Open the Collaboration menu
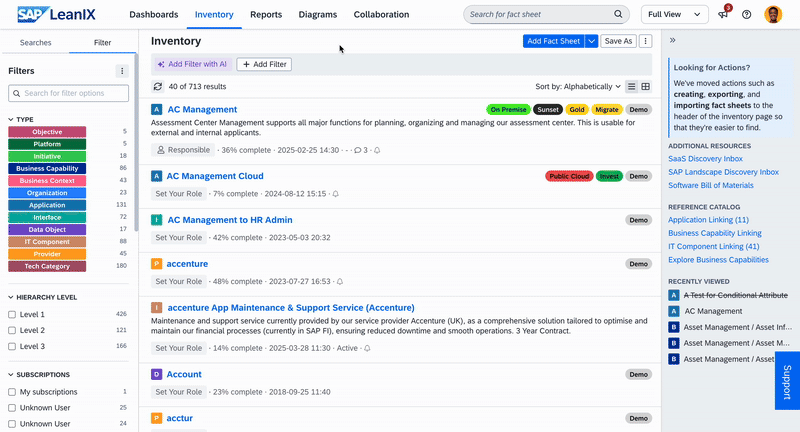 [x=381, y=14]
